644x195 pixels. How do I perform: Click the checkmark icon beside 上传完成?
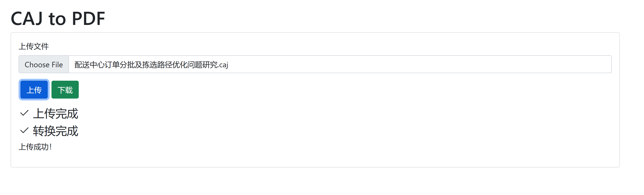point(24,113)
